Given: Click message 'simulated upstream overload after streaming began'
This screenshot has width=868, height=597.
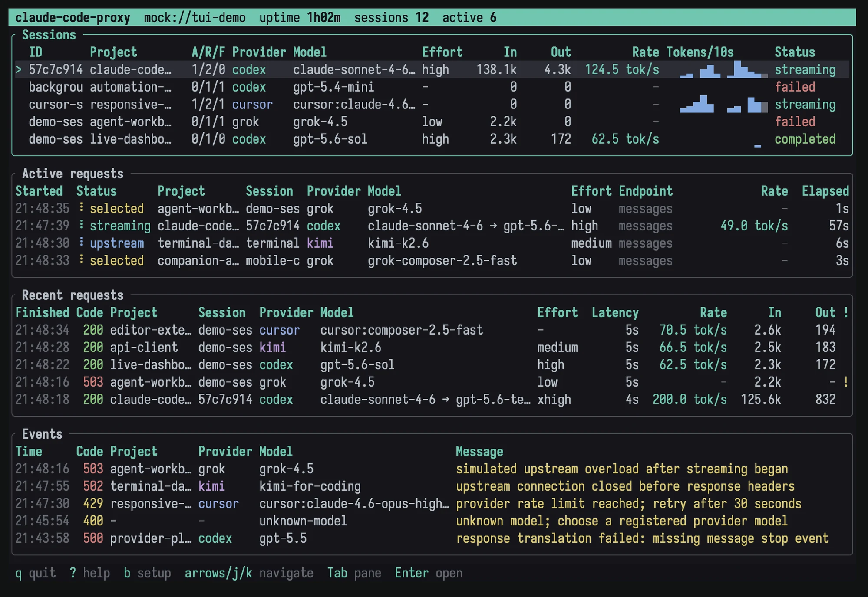Looking at the screenshot, I should [x=622, y=469].
